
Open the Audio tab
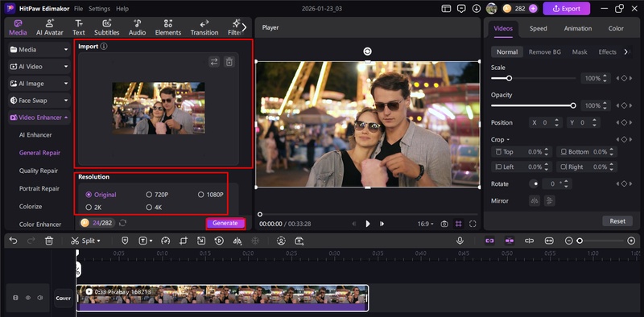[137, 27]
